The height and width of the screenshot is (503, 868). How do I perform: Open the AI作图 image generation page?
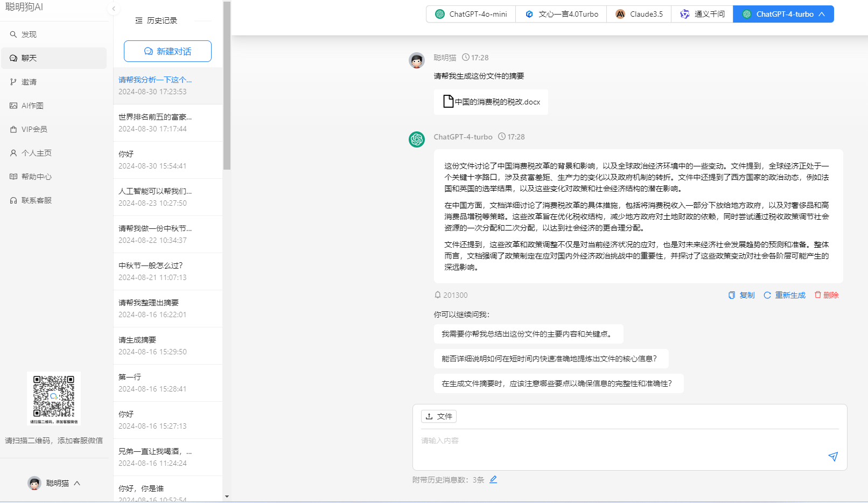[32, 106]
